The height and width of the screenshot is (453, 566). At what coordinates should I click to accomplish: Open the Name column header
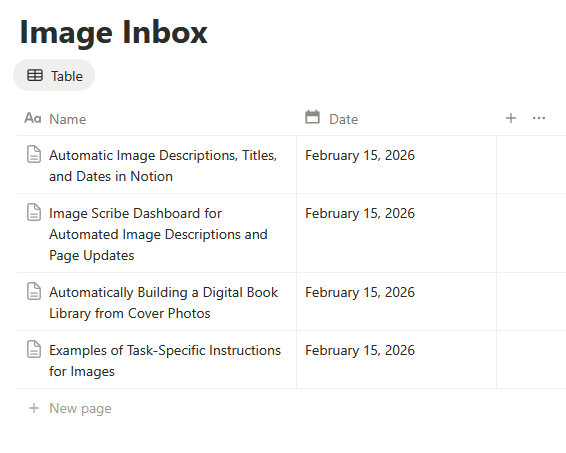(157, 119)
